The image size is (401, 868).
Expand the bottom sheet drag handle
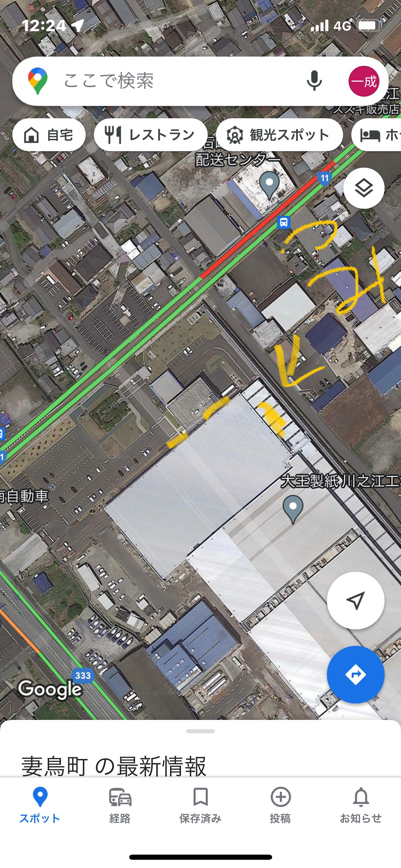[200, 731]
